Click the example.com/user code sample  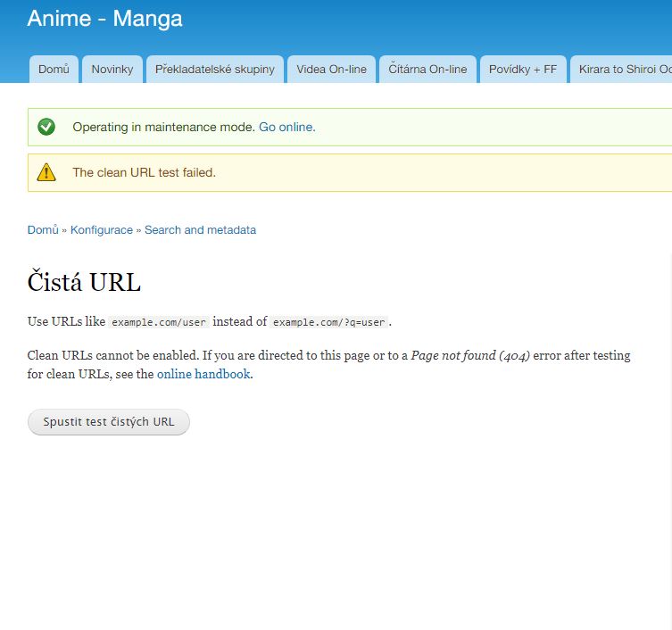click(x=159, y=322)
